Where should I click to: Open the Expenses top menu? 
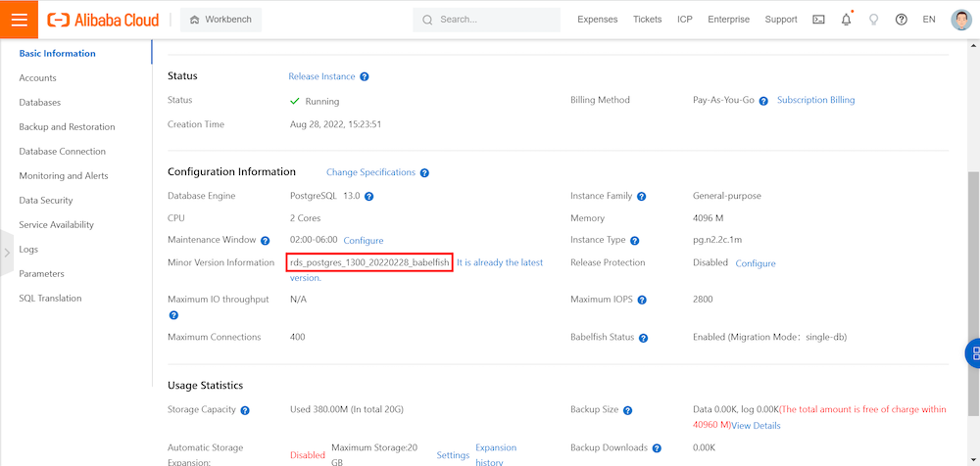(598, 20)
